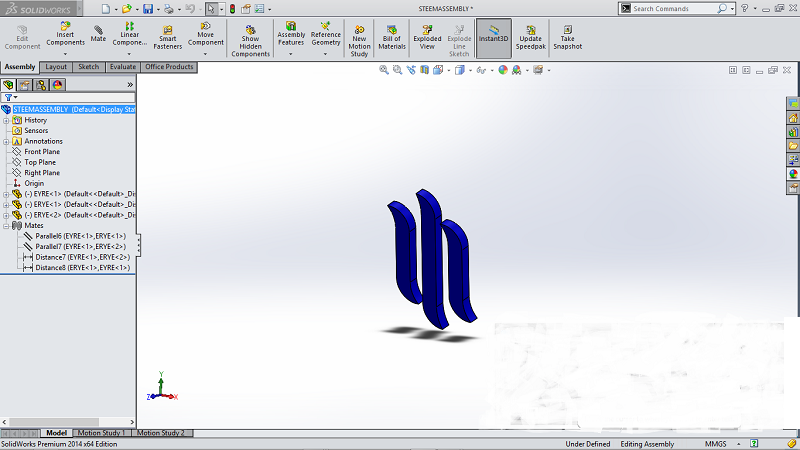Open Assembly Features tool
The height and width of the screenshot is (450, 800).
[x=291, y=35]
